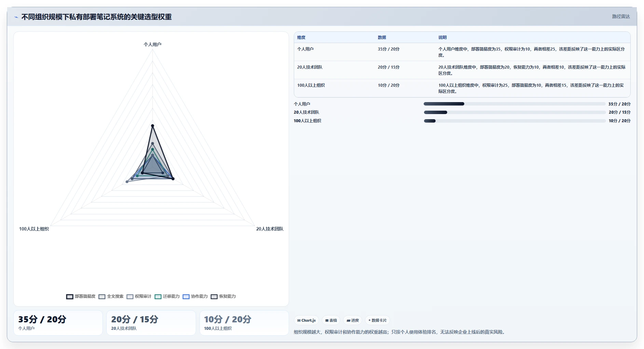Select the 20人技术团队 progress bar
The height and width of the screenshot is (349, 644).
[515, 112]
